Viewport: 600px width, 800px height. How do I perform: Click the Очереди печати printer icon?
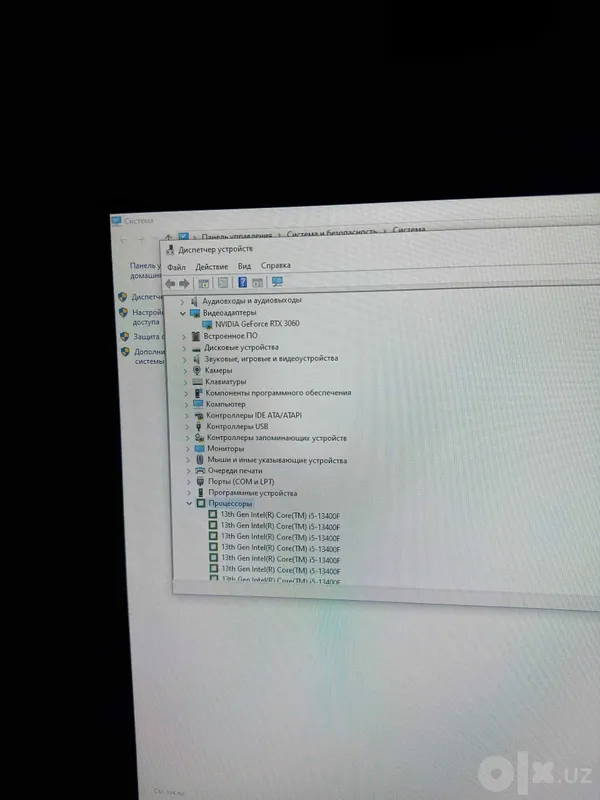pos(200,471)
